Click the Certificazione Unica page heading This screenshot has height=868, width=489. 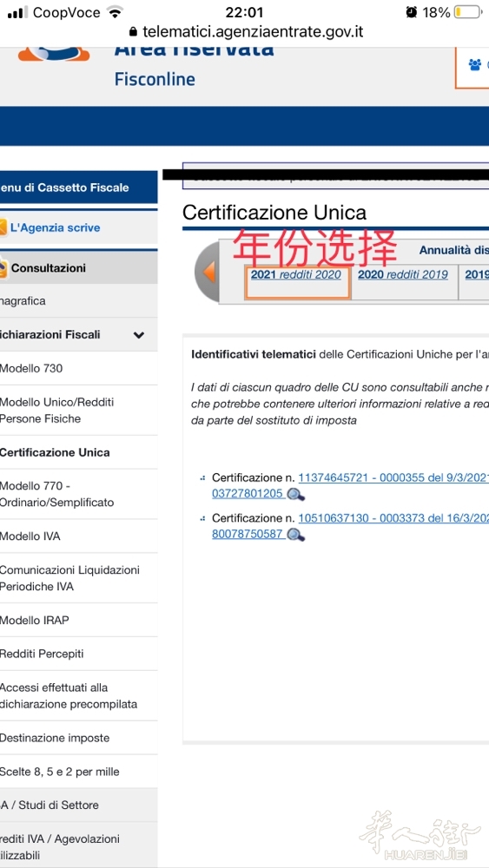274,213
